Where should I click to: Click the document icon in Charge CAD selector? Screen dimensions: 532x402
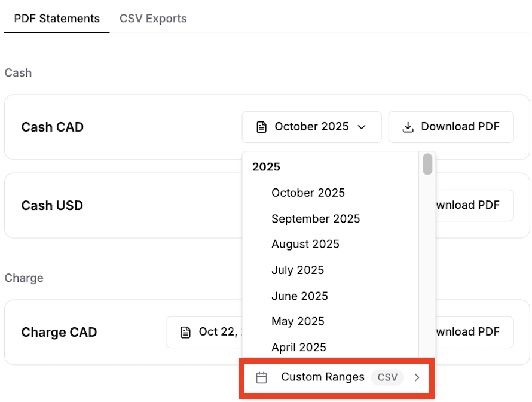186,332
